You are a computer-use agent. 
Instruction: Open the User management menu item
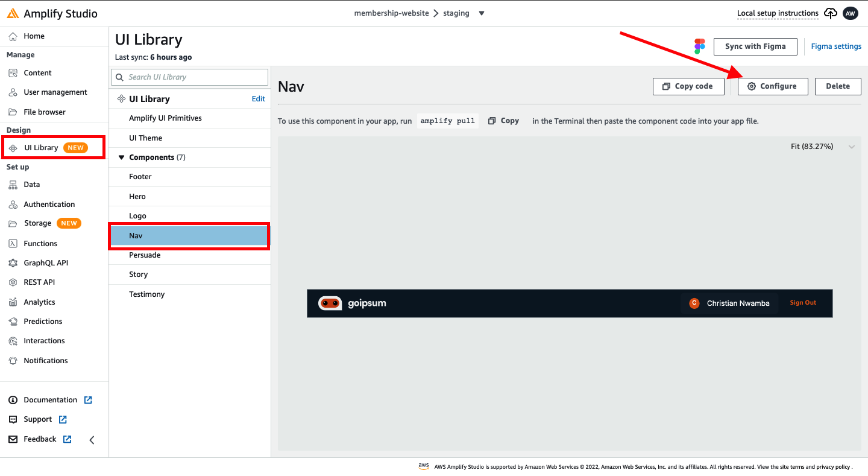pos(54,92)
